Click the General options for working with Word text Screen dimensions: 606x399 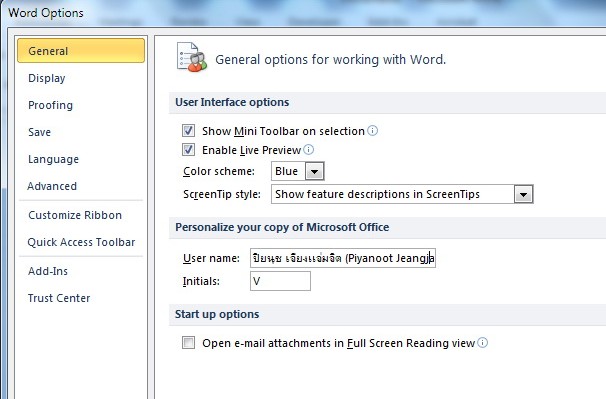[x=330, y=60]
